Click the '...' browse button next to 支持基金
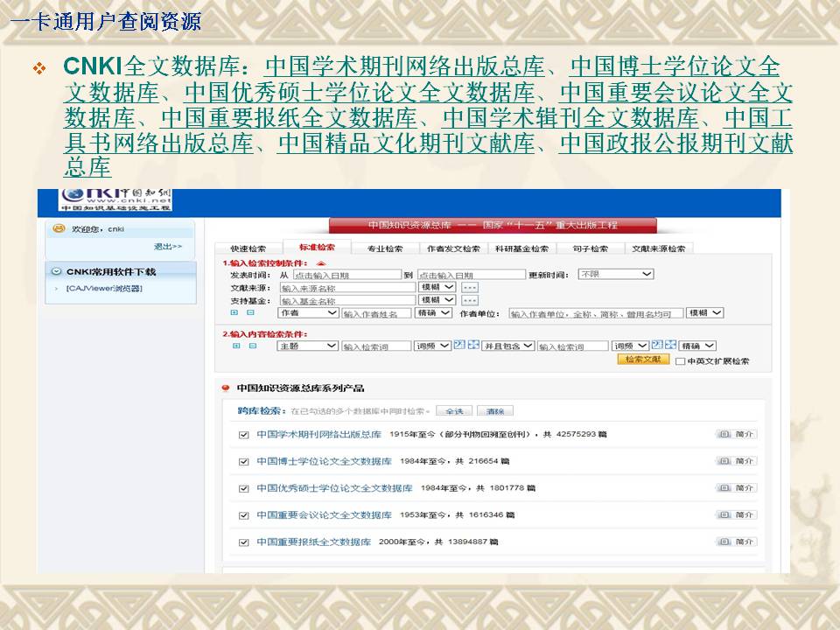 click(x=470, y=300)
